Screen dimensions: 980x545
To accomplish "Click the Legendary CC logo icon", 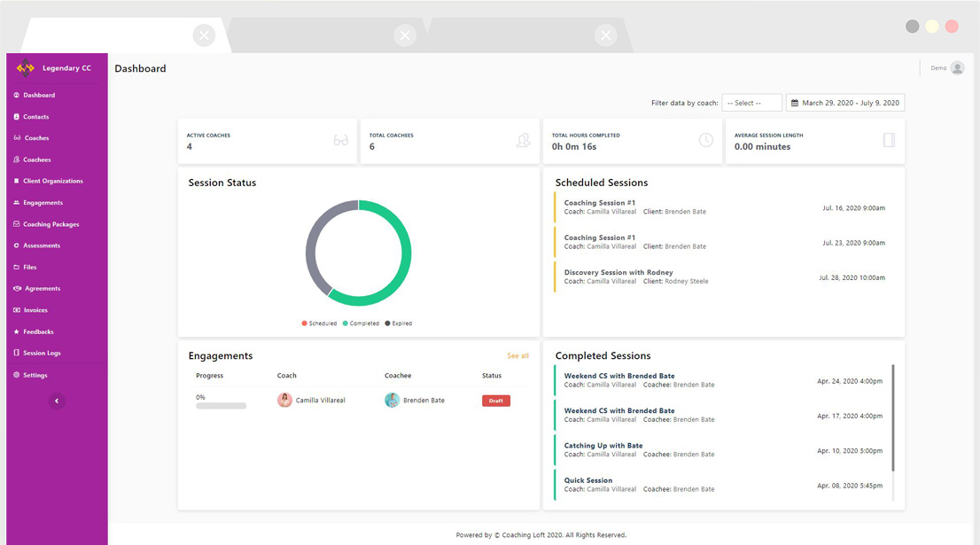I will (26, 68).
